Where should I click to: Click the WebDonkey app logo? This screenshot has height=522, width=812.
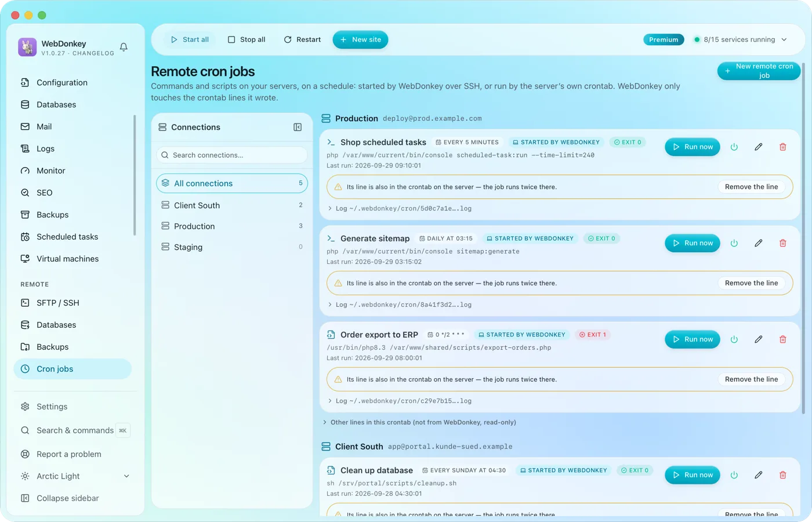point(27,47)
